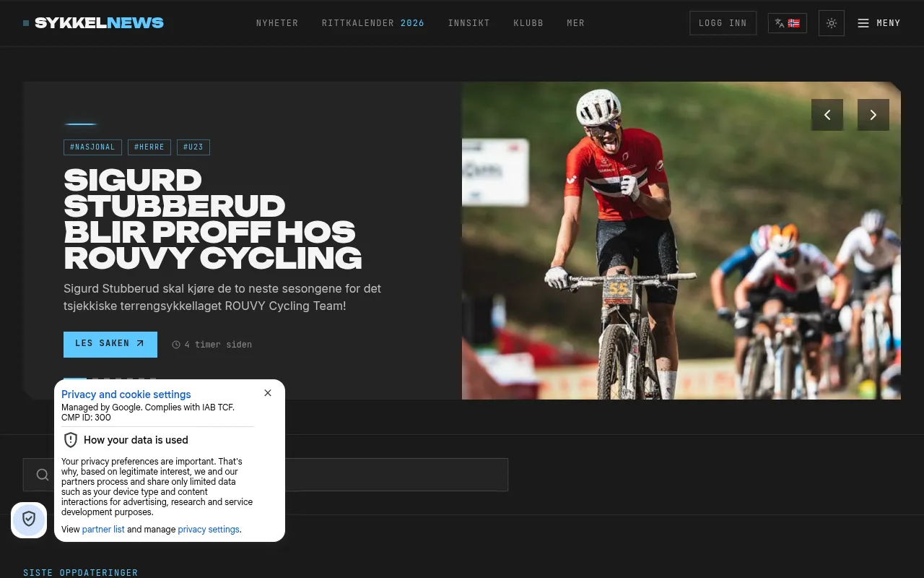Select KLUBB in the navigation
The height and width of the screenshot is (578, 924).
tap(528, 23)
